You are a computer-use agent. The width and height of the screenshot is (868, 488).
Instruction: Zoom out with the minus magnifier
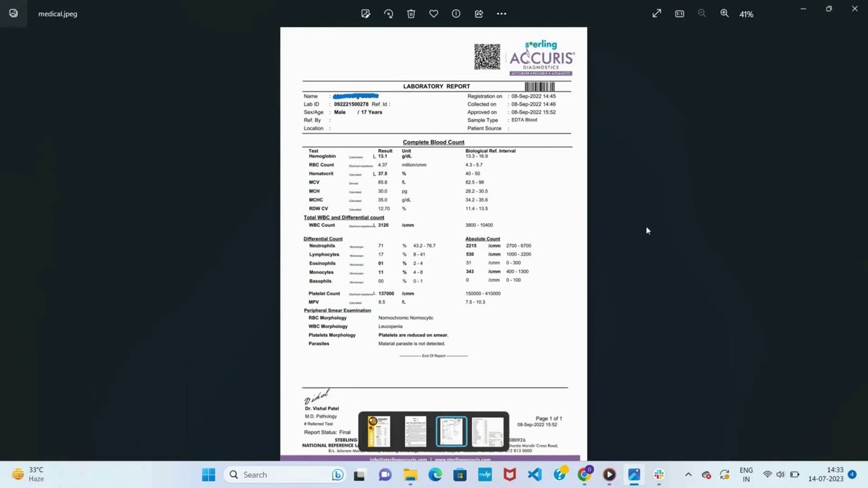point(702,14)
